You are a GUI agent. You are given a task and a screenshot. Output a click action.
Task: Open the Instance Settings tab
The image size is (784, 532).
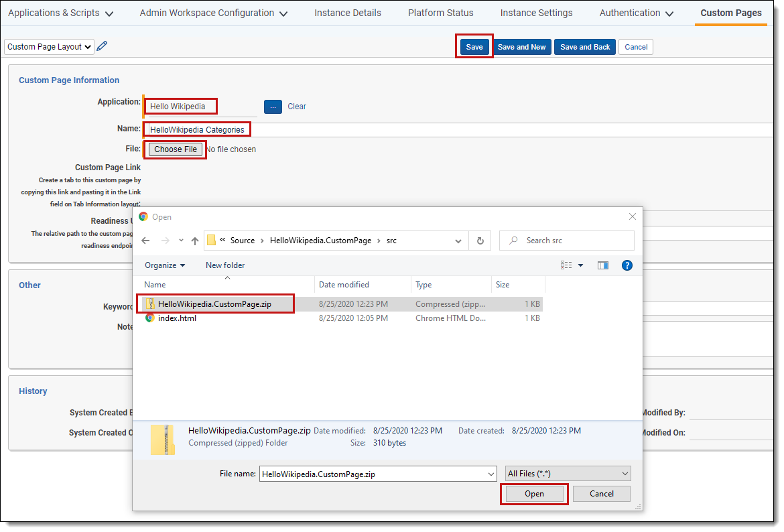coord(537,13)
